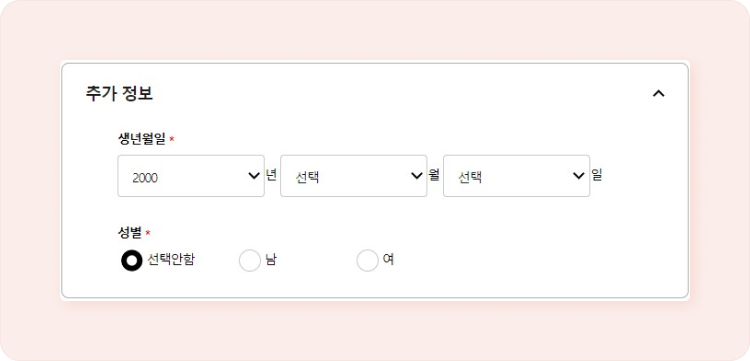The image size is (750, 361).
Task: Open the month 선택 dropdown before 월
Action: click(353, 176)
